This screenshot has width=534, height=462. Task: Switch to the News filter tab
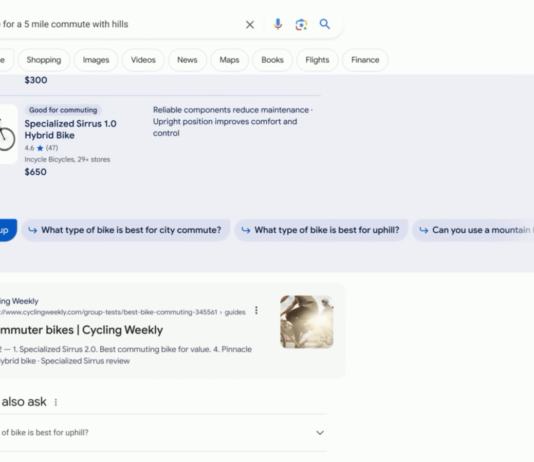click(187, 60)
